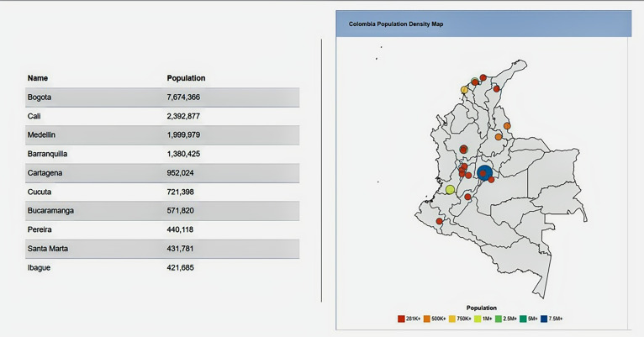The width and height of the screenshot is (644, 337).
Task: Click the yellow-green Cali bubble on map
Action: (451, 190)
